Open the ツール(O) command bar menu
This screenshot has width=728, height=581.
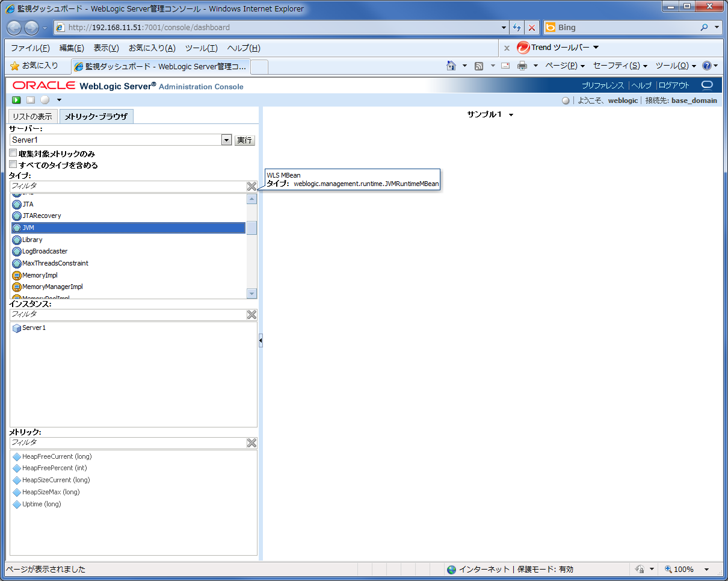point(676,66)
